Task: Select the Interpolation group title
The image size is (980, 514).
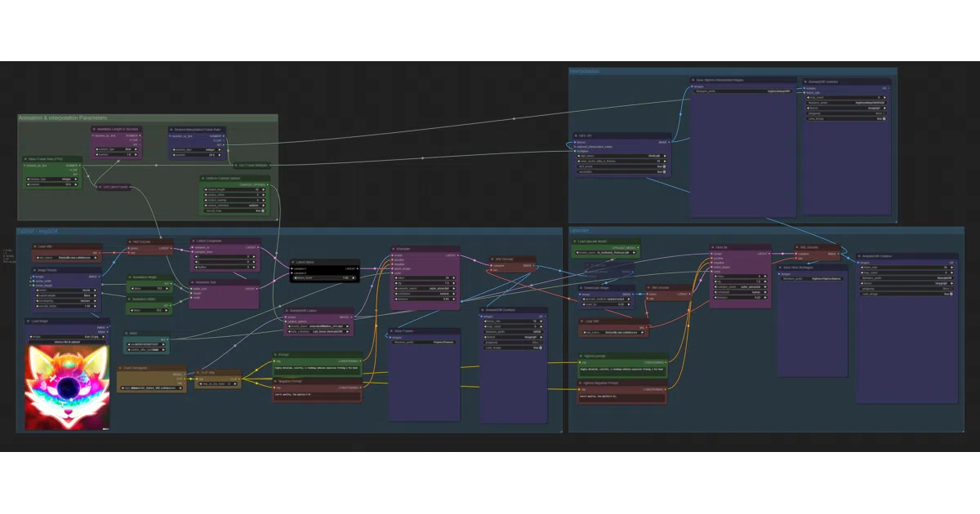Action: click(585, 71)
